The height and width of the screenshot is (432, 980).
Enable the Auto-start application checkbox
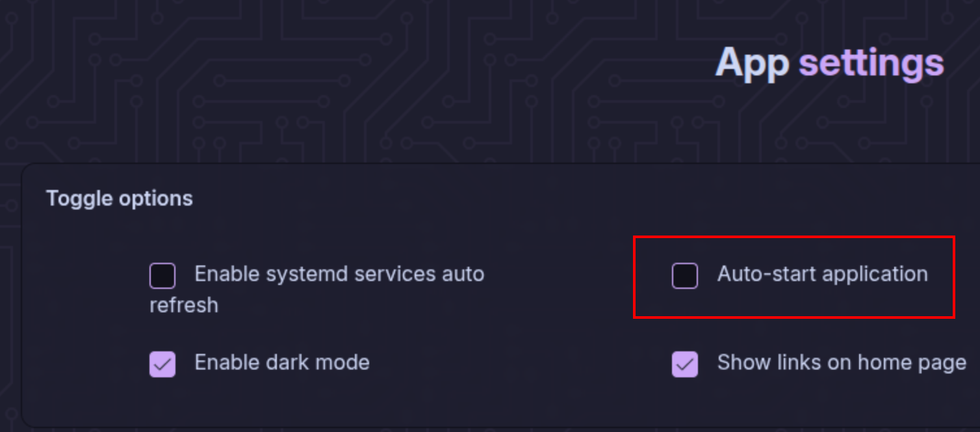click(684, 276)
